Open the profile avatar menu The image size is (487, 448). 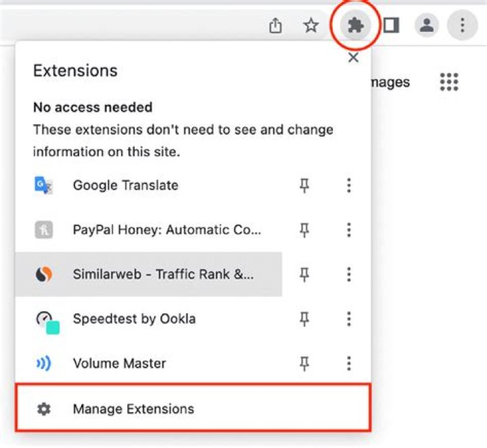pos(427,25)
